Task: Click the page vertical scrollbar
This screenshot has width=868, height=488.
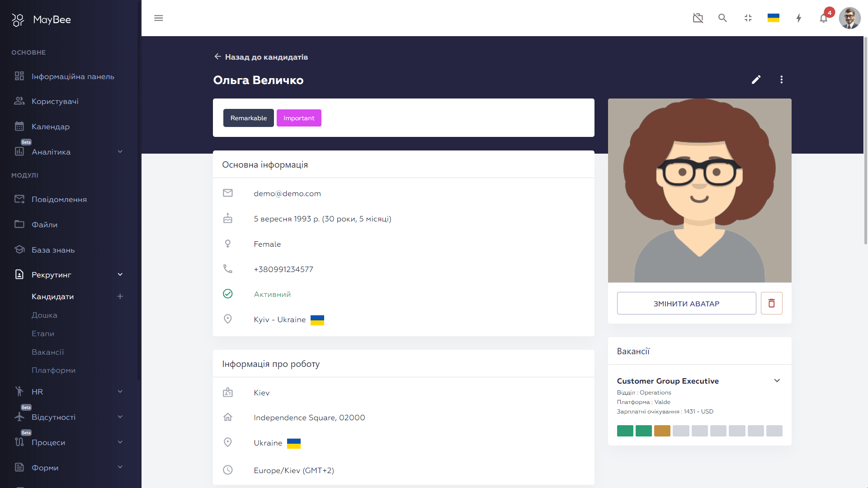Action: click(x=866, y=140)
